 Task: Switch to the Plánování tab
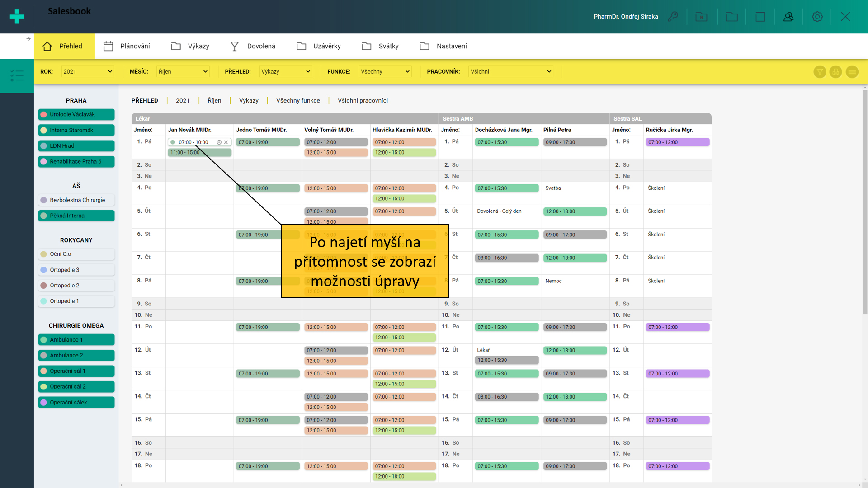(127, 46)
